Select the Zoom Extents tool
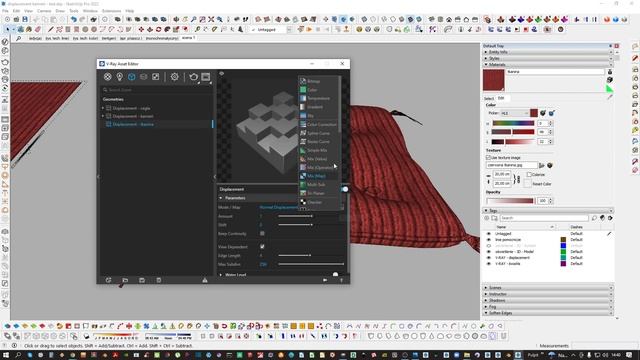 pyautogui.click(x=211, y=19)
